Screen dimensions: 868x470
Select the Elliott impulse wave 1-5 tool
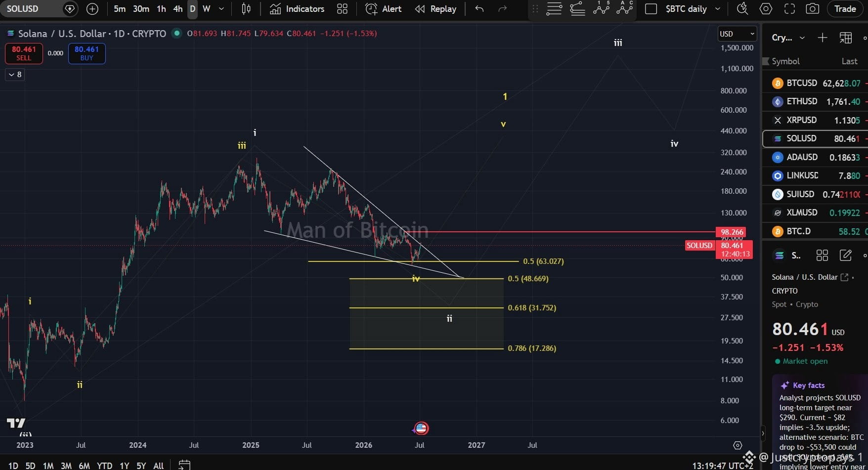pyautogui.click(x=601, y=8)
